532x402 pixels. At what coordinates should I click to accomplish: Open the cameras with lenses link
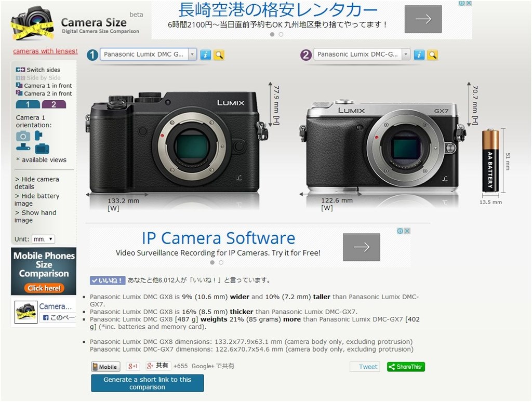(x=46, y=51)
